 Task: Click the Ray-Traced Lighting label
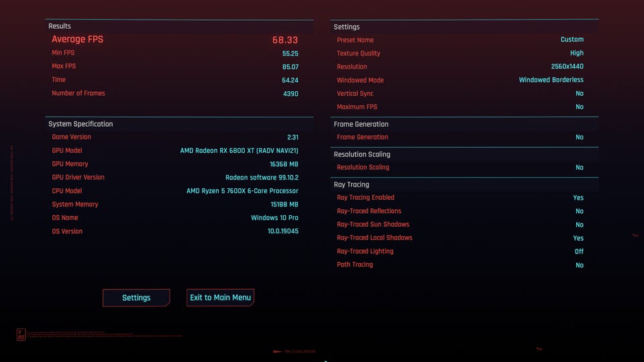click(x=365, y=251)
